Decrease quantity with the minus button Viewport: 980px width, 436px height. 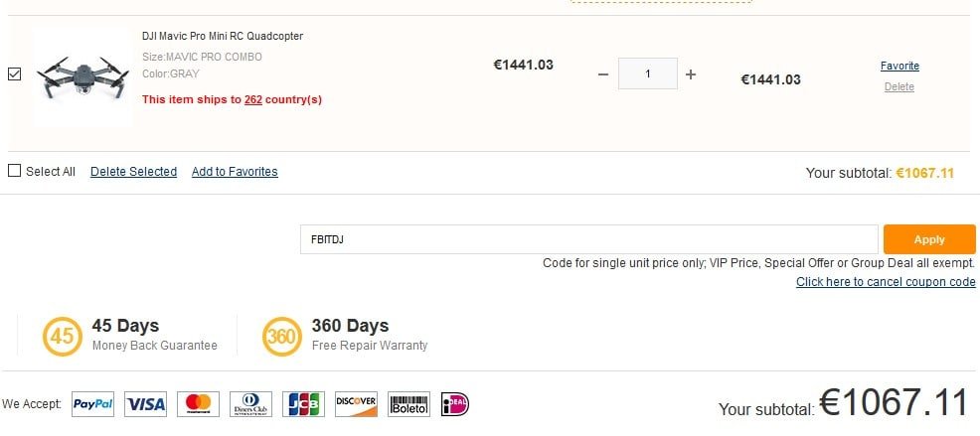click(x=602, y=74)
